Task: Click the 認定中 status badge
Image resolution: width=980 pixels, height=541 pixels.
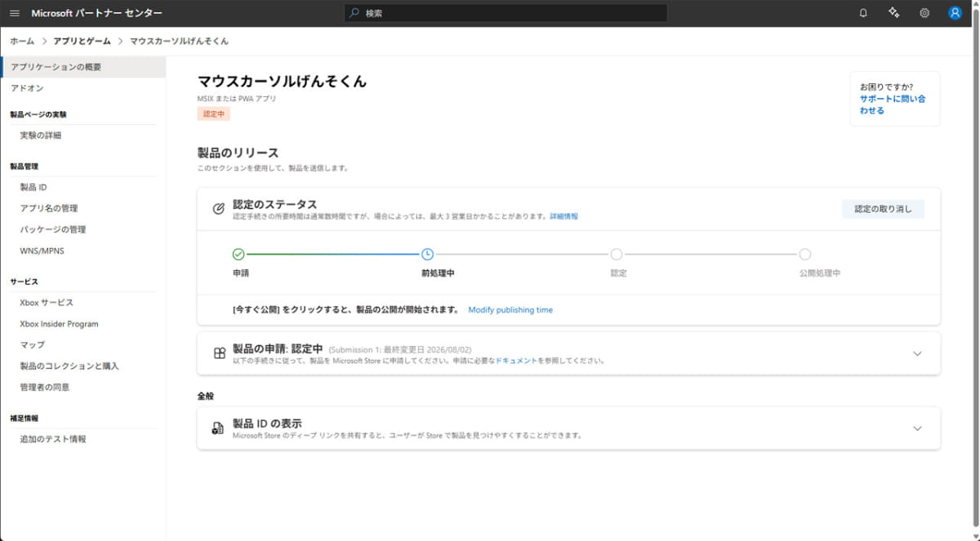Action: tap(214, 114)
